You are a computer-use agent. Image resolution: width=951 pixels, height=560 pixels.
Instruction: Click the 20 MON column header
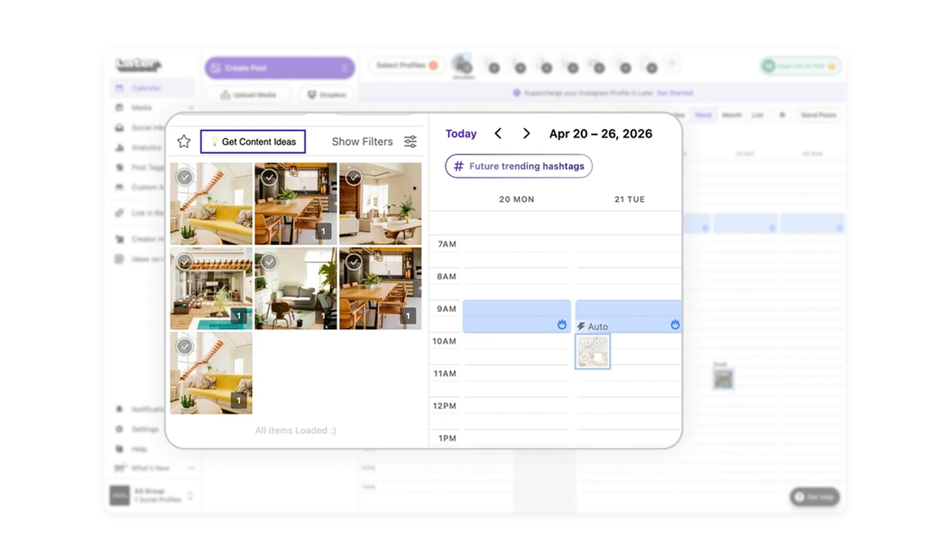pyautogui.click(x=516, y=199)
